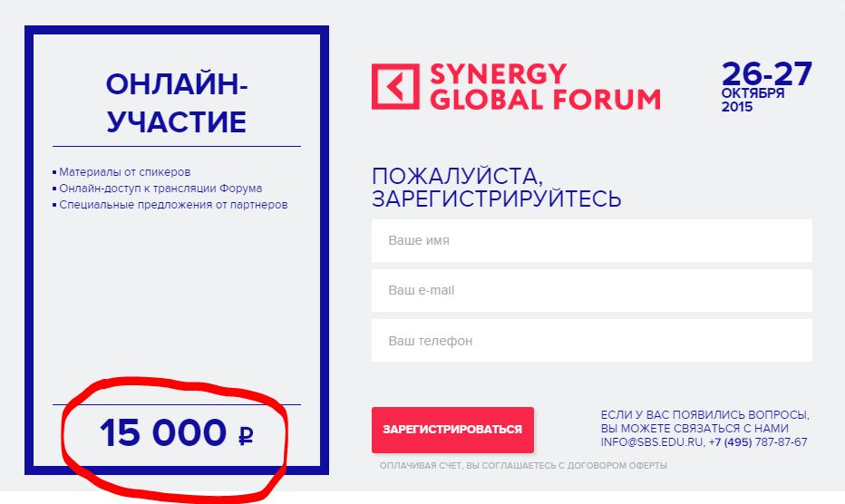Click the +7 (495) 787-87-67 phone number

point(758,442)
